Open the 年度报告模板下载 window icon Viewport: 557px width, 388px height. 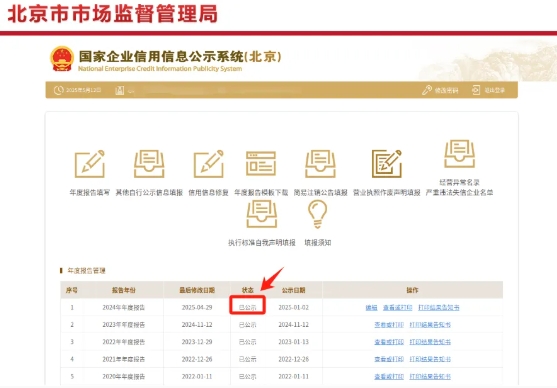coord(261,163)
